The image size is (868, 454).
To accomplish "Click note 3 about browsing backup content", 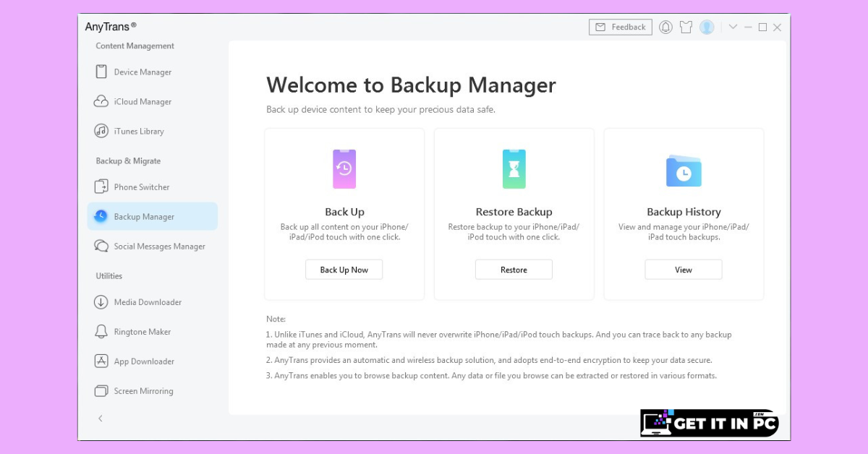I will [x=491, y=375].
